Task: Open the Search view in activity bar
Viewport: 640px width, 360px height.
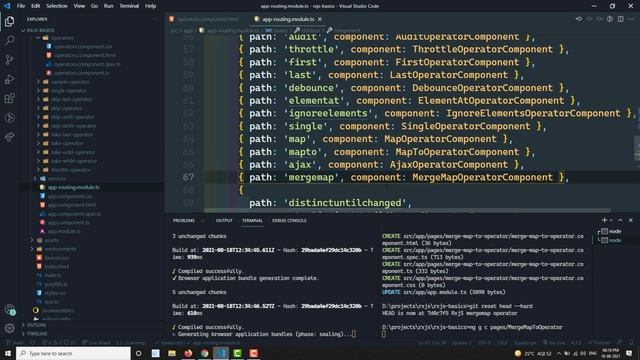Action: 9,40
